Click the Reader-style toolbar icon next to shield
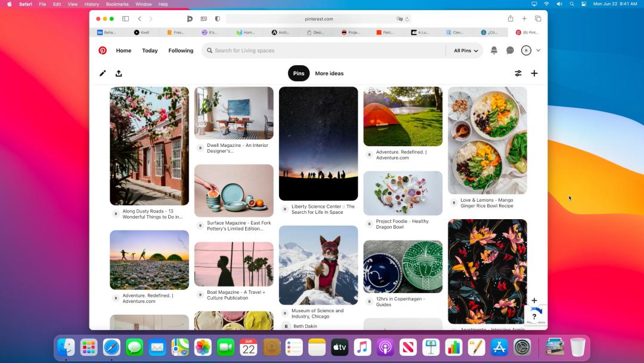The image size is (644, 363). click(x=204, y=19)
